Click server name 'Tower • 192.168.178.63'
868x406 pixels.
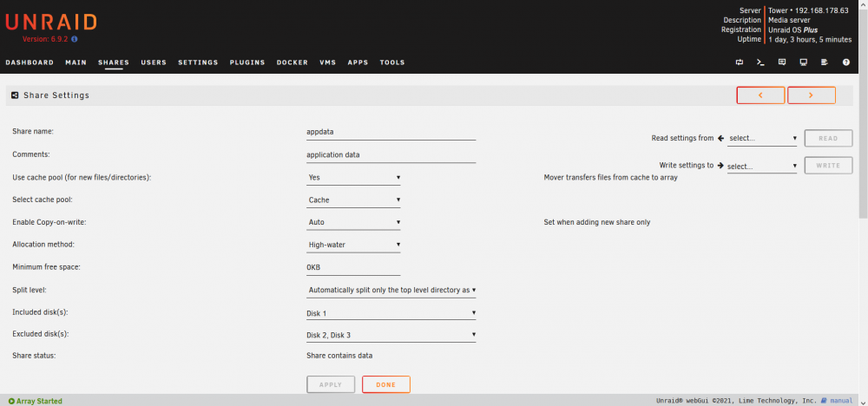coord(808,10)
